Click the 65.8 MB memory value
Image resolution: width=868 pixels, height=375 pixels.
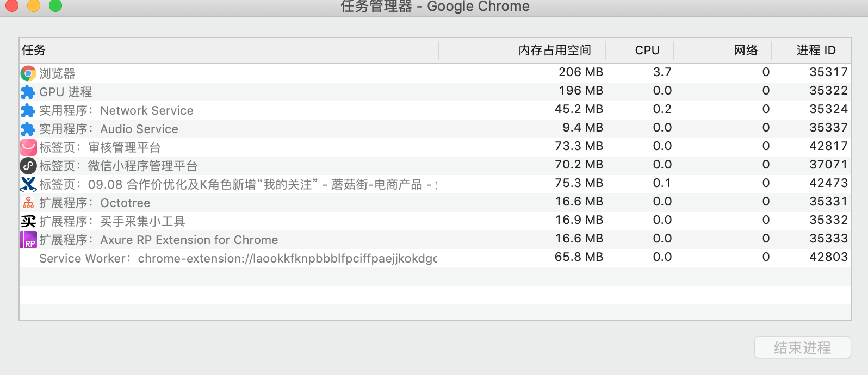click(x=579, y=257)
